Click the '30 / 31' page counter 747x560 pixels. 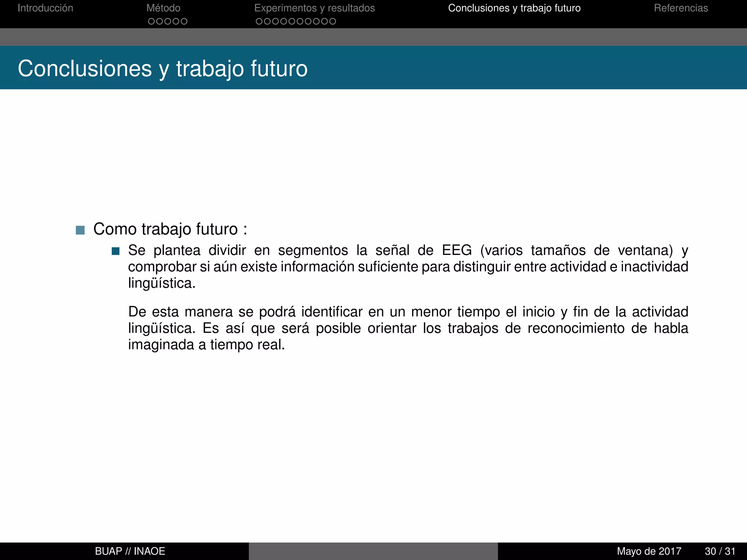(720, 551)
